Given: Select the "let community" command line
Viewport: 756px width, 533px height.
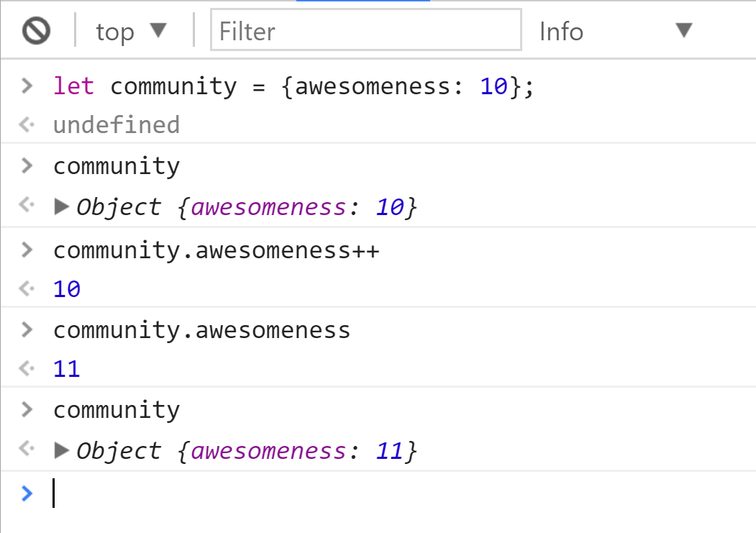Looking at the screenshot, I should [293, 86].
